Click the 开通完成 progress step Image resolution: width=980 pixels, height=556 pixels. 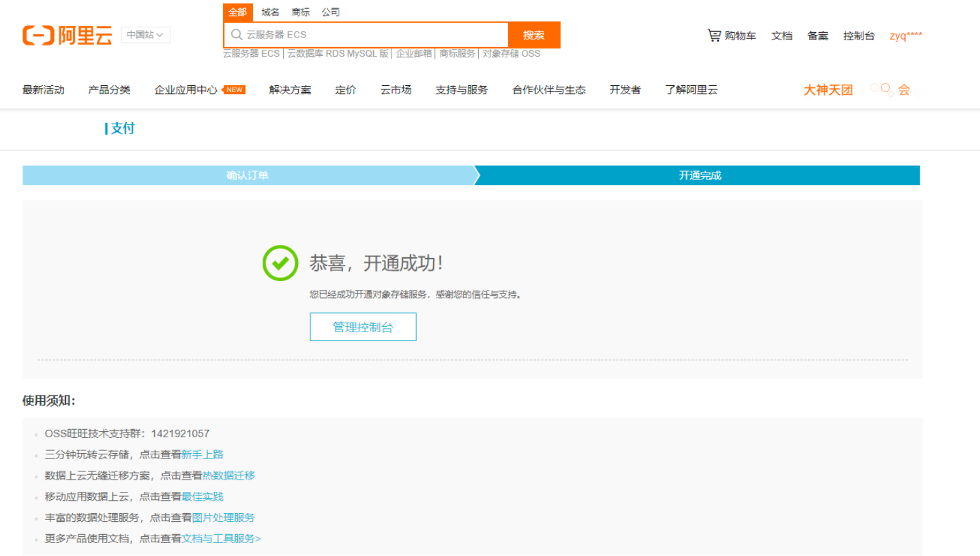coord(700,175)
